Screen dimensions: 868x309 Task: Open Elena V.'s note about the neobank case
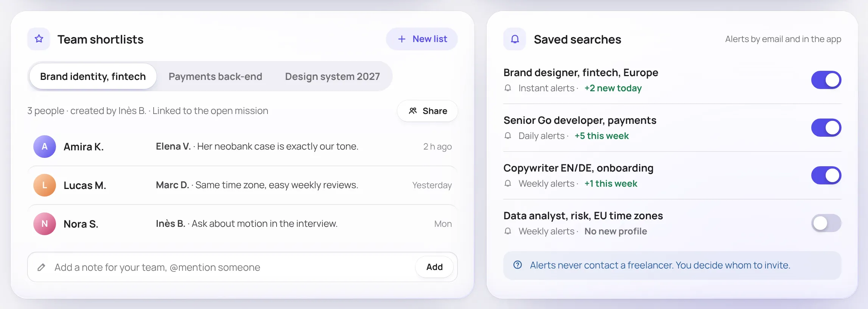257,147
